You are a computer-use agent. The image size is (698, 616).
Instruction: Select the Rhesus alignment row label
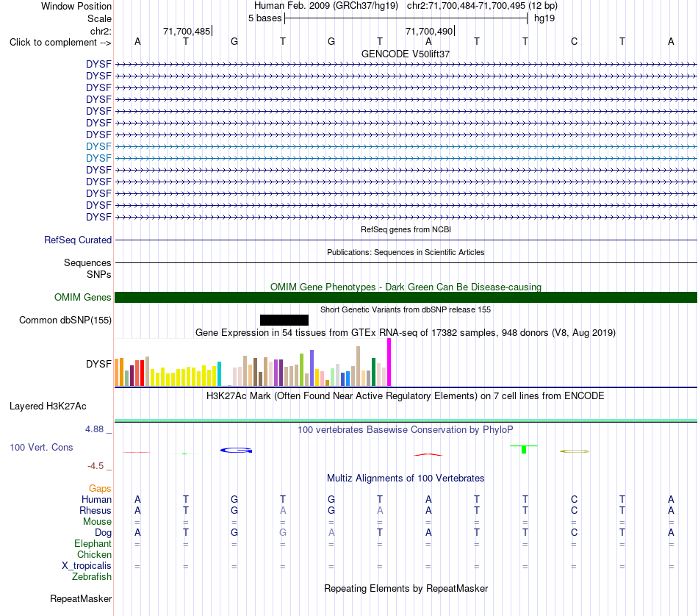coord(96,510)
